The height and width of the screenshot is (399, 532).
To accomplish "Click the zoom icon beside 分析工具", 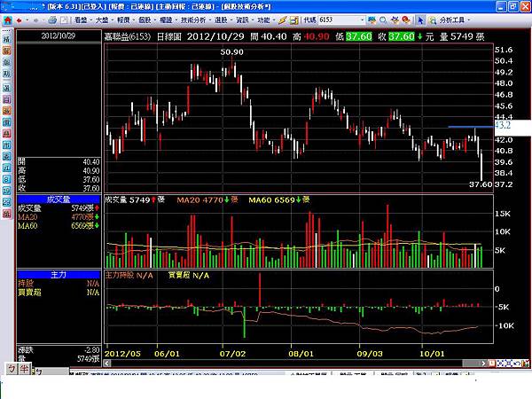I will click(x=433, y=20).
